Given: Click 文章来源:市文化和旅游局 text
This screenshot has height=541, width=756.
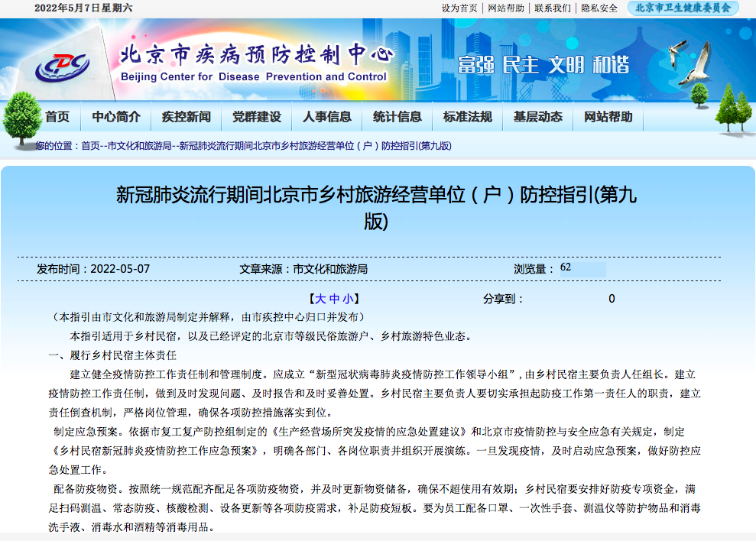Looking at the screenshot, I should 303,269.
